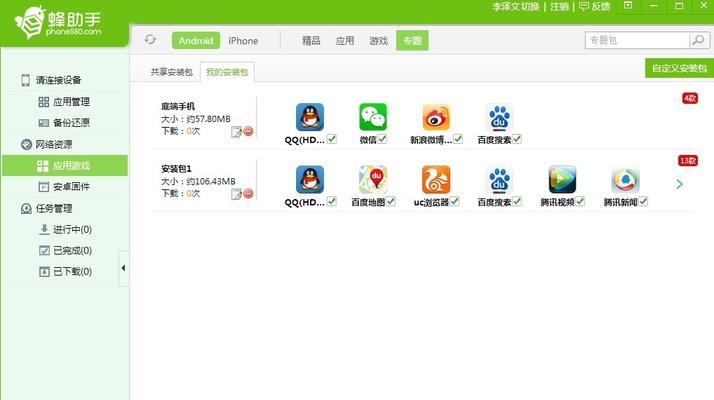Click the WeChat (微信) app icon

tap(373, 117)
